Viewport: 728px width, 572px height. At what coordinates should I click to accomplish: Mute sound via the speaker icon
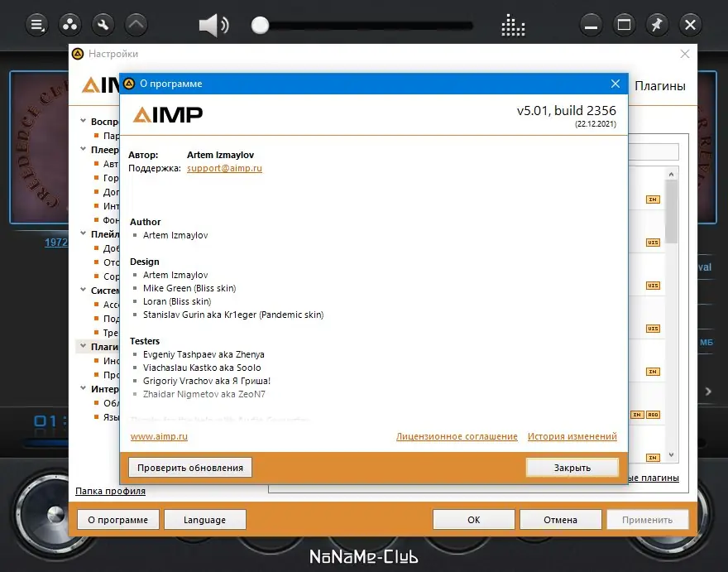click(213, 25)
